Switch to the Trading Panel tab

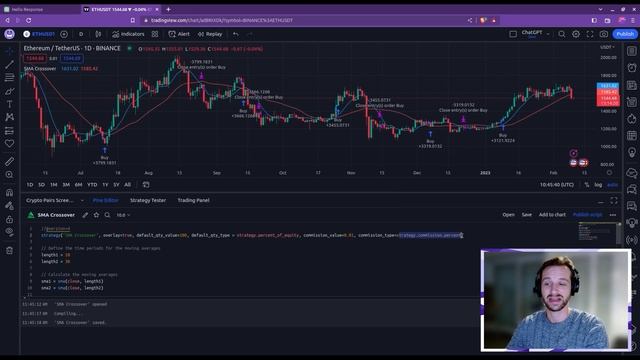tap(193, 200)
